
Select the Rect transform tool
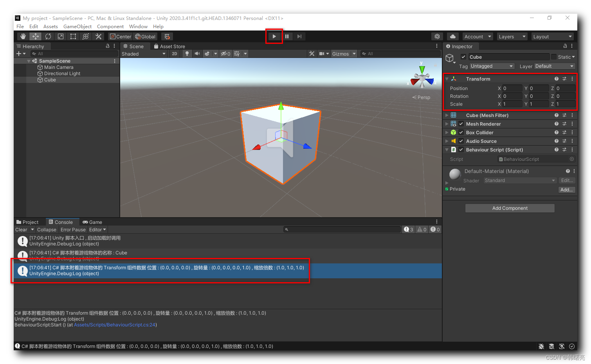pos(73,36)
